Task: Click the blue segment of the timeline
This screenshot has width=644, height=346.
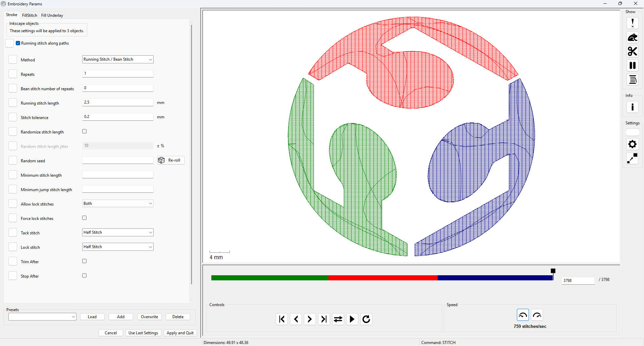Action: [x=495, y=278]
